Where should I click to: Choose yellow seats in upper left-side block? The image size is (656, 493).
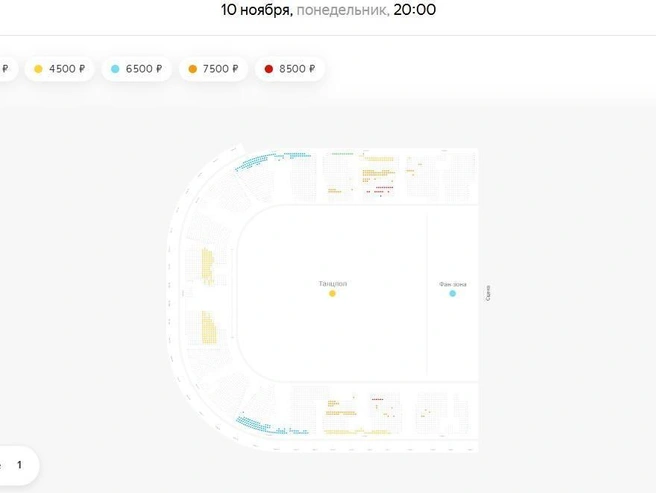click(208, 266)
